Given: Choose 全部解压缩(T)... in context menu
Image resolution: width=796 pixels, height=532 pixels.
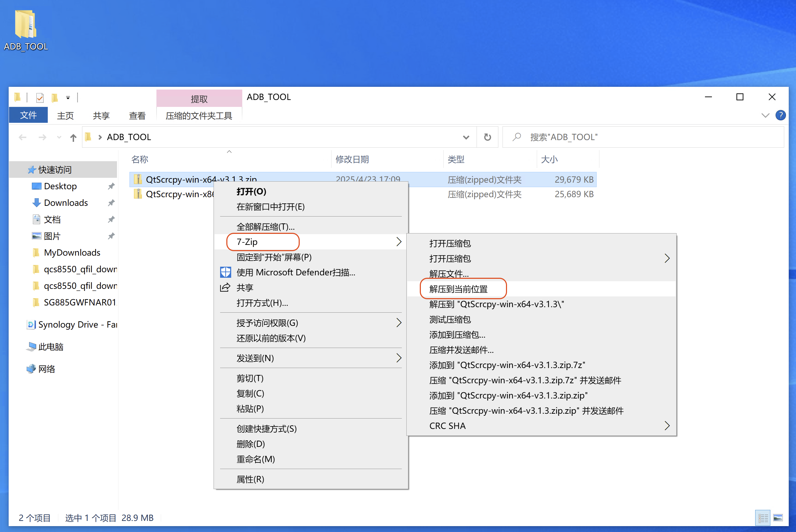Looking at the screenshot, I should point(311,227).
